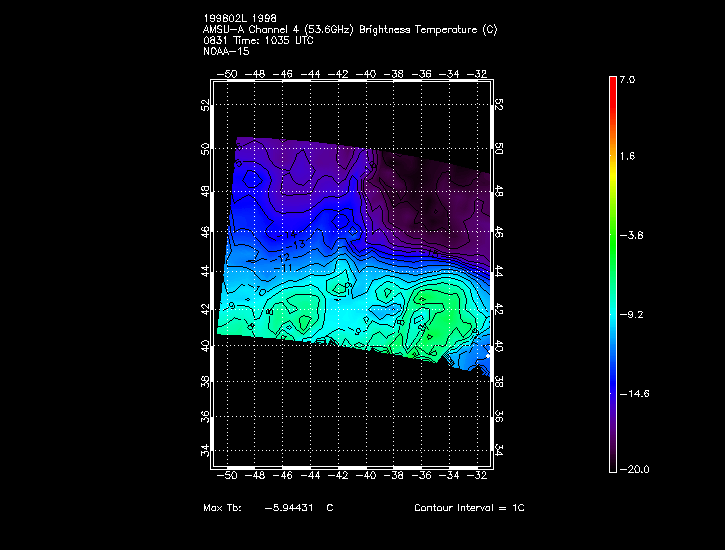Click the 34 latitude label on right axis
Image resolution: width=725 pixels, height=550 pixels.
point(499,450)
